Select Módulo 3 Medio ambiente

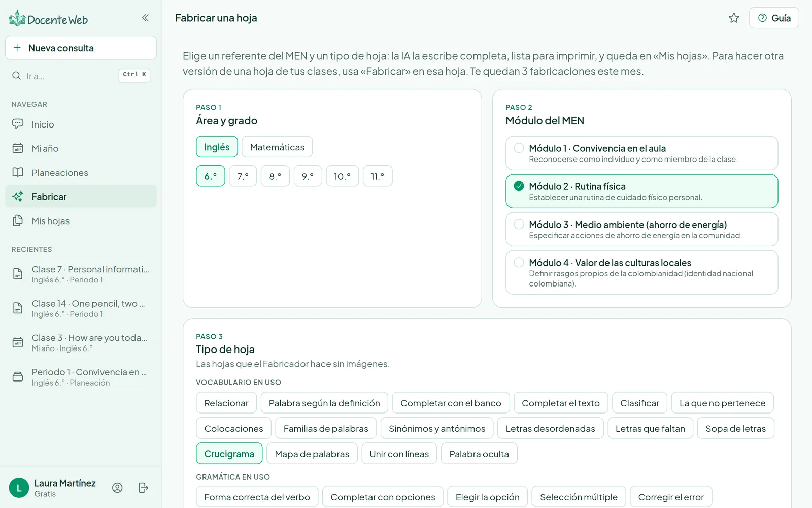coord(641,229)
